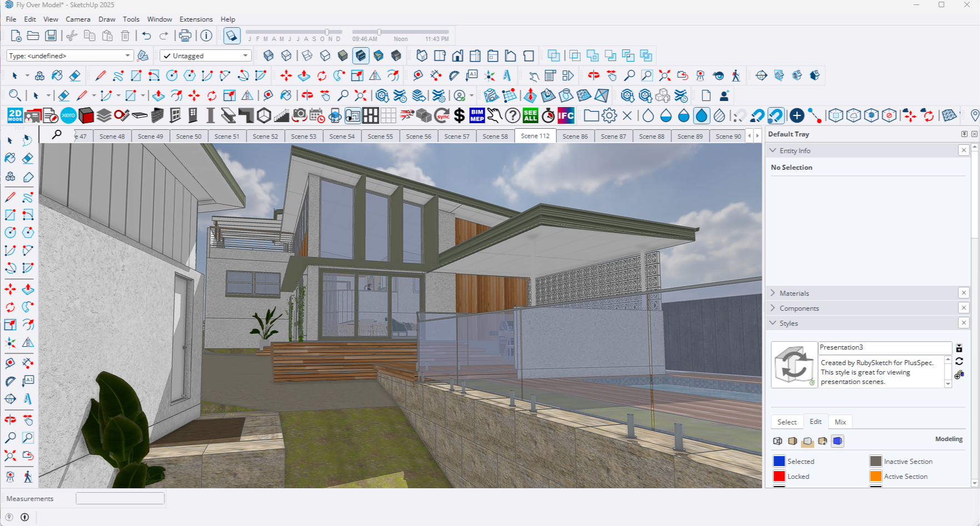Click the Selected color swatch
The width and height of the screenshot is (980, 526).
(x=779, y=461)
